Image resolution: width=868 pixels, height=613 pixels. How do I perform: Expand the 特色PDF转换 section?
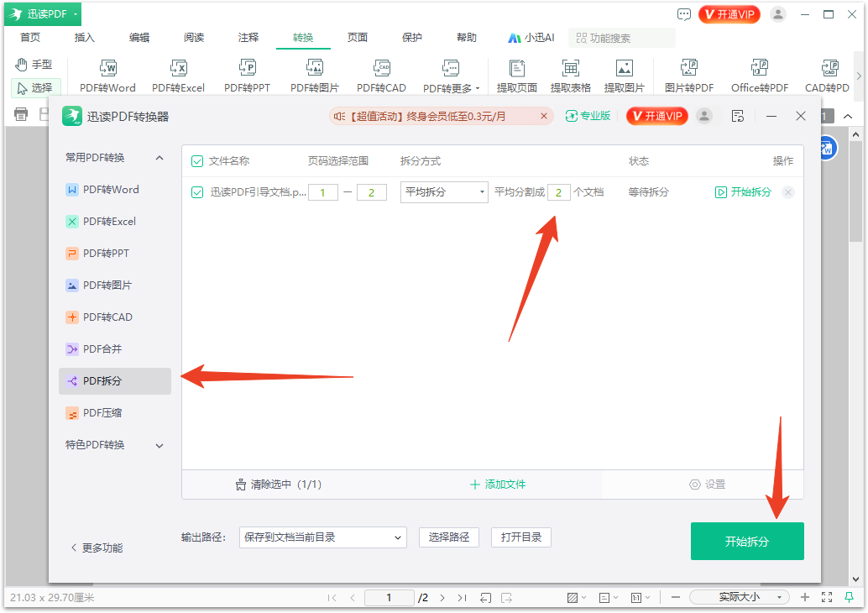coord(159,446)
